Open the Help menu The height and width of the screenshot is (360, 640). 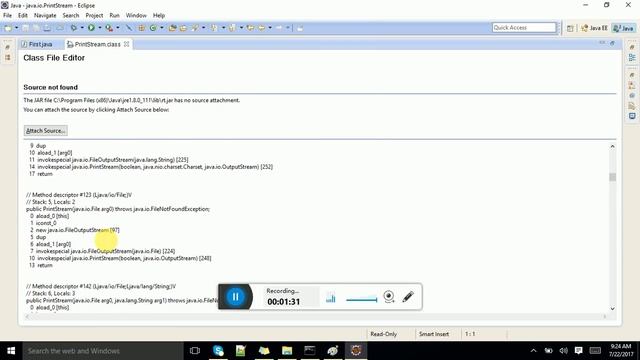coord(159,15)
